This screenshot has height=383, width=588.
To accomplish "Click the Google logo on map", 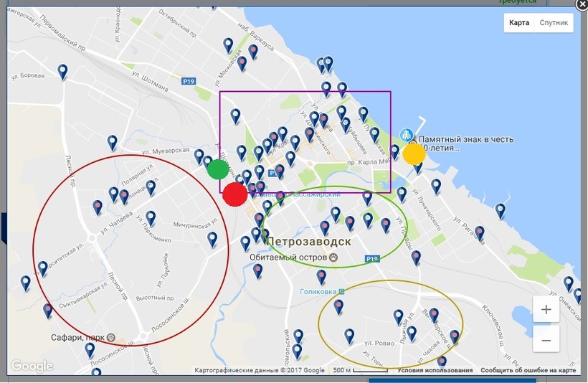I will pos(32,366).
